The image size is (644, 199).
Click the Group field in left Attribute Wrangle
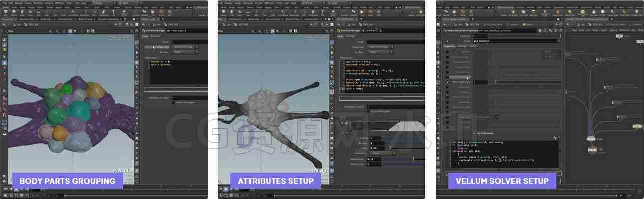[x=190, y=42]
